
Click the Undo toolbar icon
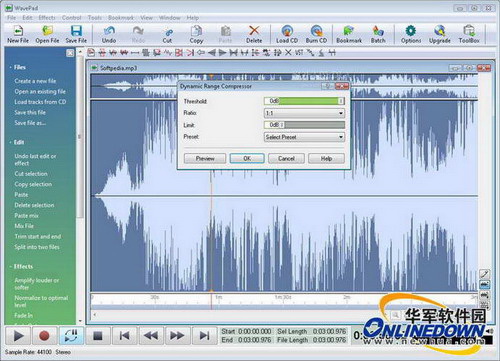(x=109, y=34)
